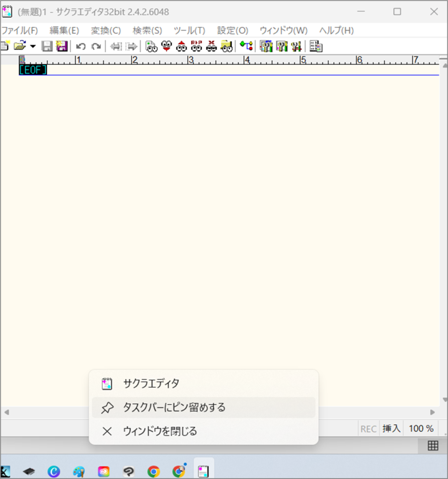Open the 検索(S) menu
The image size is (448, 479).
click(147, 30)
